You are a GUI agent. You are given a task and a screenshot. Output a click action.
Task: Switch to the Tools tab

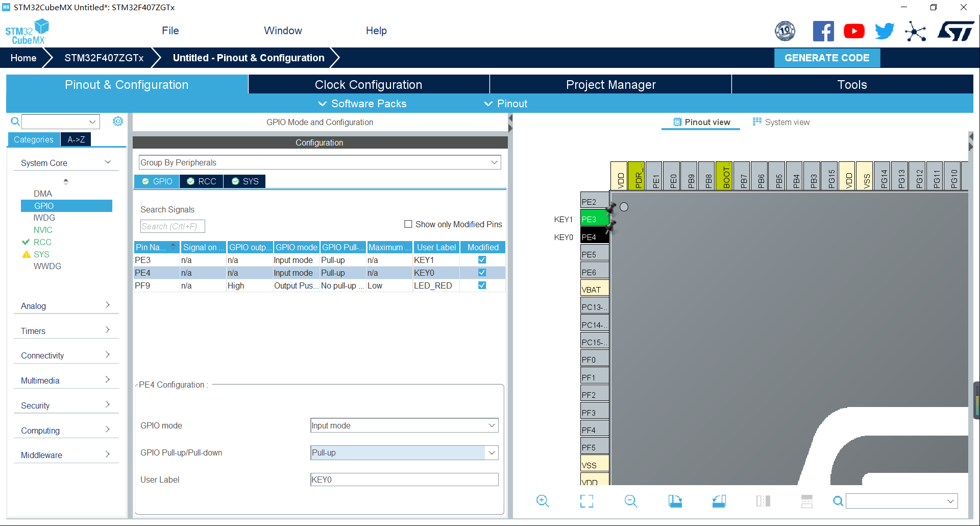click(x=852, y=85)
